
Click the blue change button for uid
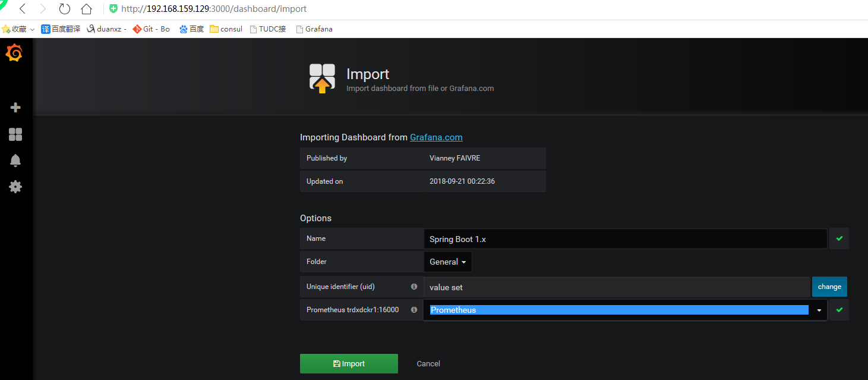click(829, 287)
